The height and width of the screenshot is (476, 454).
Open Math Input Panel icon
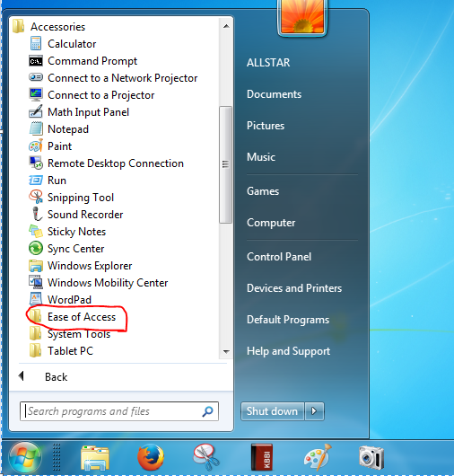click(x=36, y=111)
